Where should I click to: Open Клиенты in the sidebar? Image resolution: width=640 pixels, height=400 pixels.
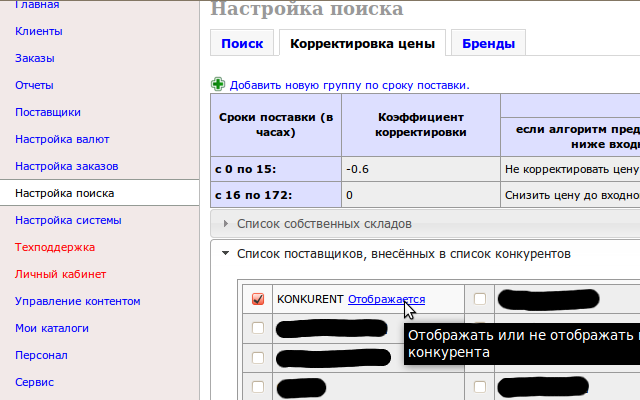tap(38, 31)
